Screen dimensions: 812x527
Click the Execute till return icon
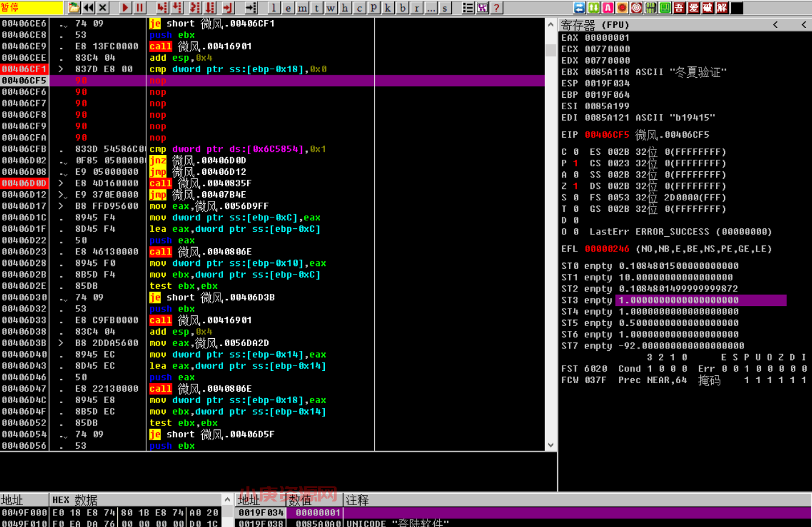tap(228, 8)
